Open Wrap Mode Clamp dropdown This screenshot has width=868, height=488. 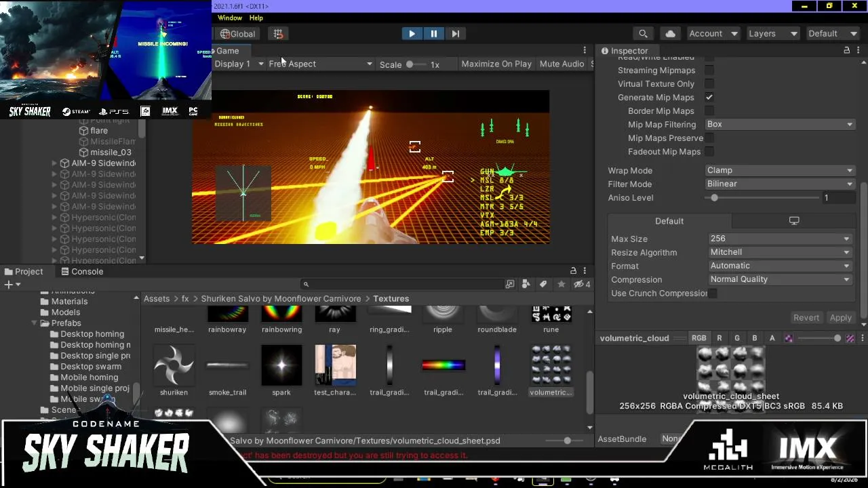tap(780, 171)
